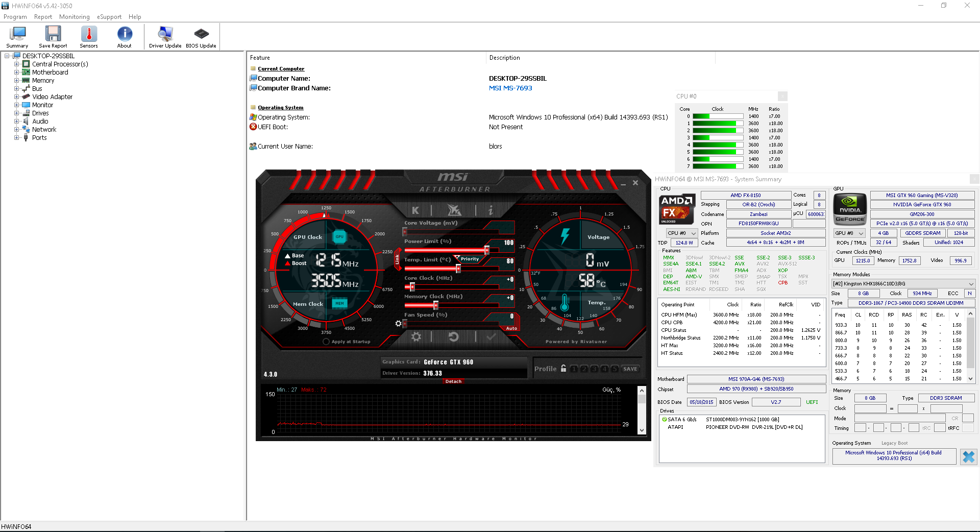Click the UEFI Boot red X icon
The width and height of the screenshot is (980, 532).
(x=253, y=127)
